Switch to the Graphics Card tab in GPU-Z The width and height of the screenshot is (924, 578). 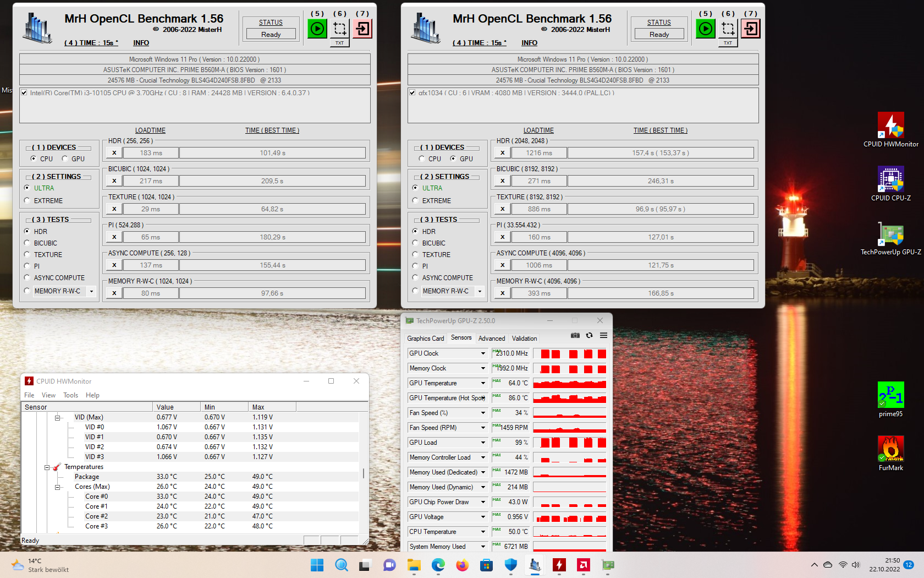coord(426,339)
